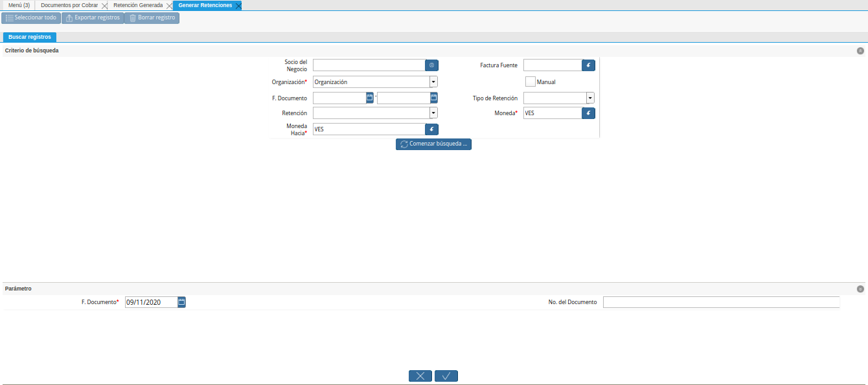Cancel with the X button at bottom

pos(420,376)
